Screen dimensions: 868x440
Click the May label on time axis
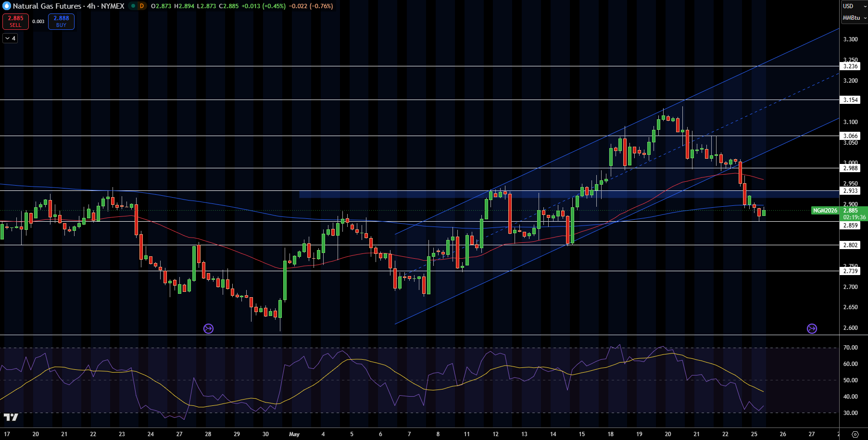pyautogui.click(x=294, y=434)
